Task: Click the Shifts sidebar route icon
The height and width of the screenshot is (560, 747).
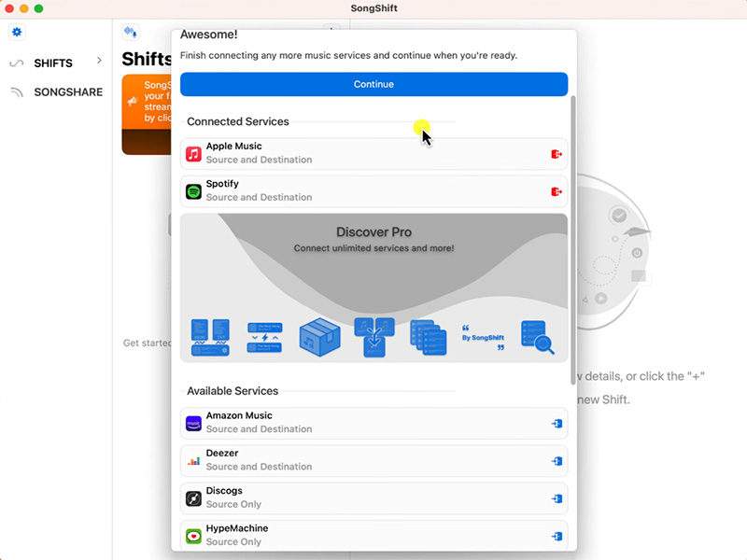Action: tap(17, 63)
